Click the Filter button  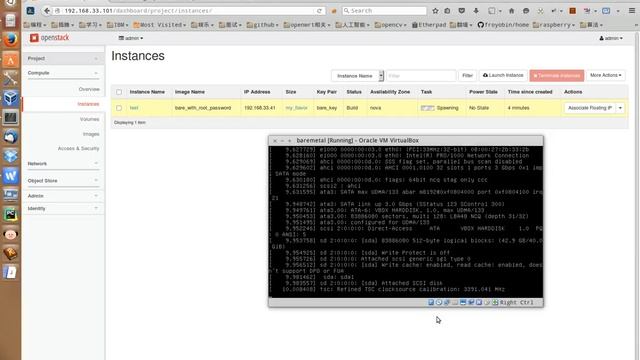(467, 76)
